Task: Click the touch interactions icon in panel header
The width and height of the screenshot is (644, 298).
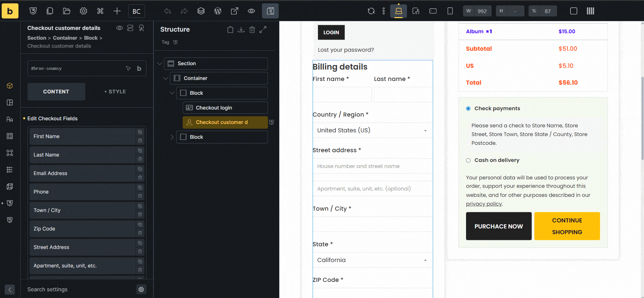Action: coord(141,28)
